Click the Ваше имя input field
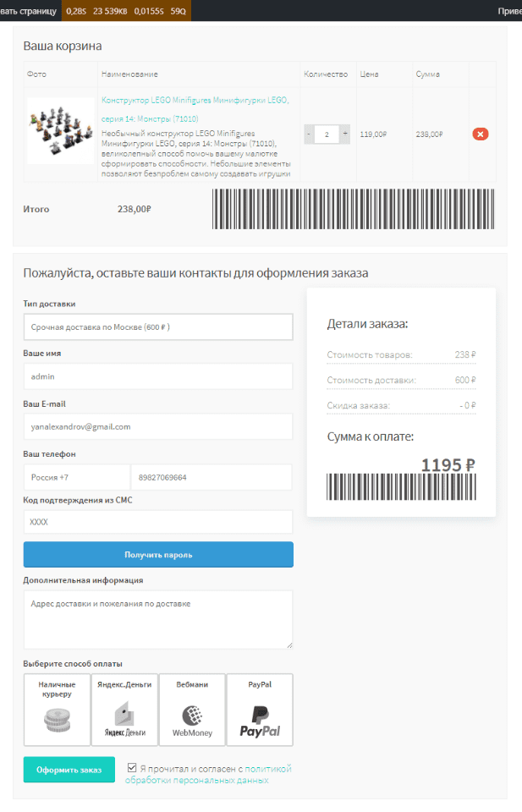Screen dimensions: 522x812 (157, 376)
